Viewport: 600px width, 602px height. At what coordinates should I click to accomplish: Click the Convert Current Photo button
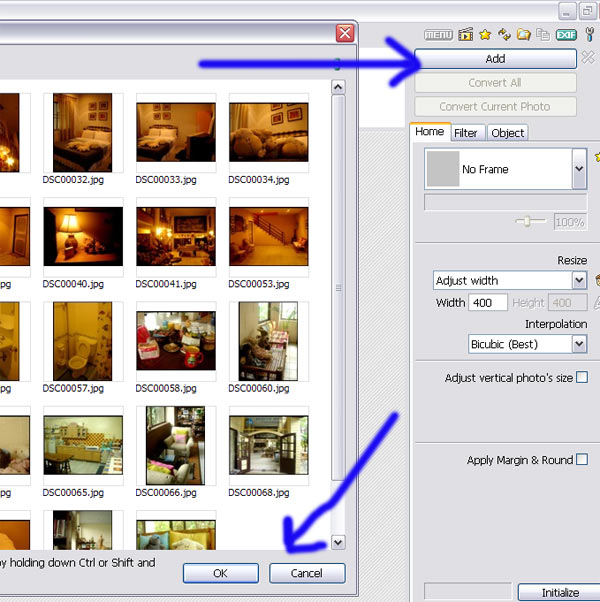(495, 106)
